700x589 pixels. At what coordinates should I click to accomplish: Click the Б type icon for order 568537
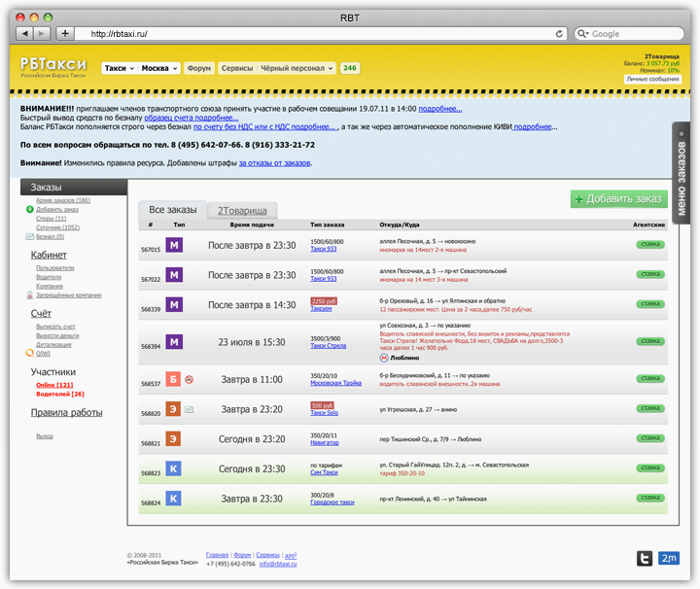click(x=173, y=379)
